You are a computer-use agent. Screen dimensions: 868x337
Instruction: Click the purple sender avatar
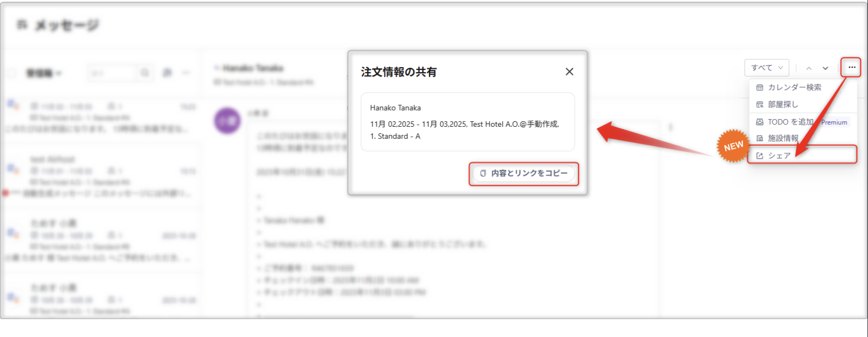coord(227,121)
